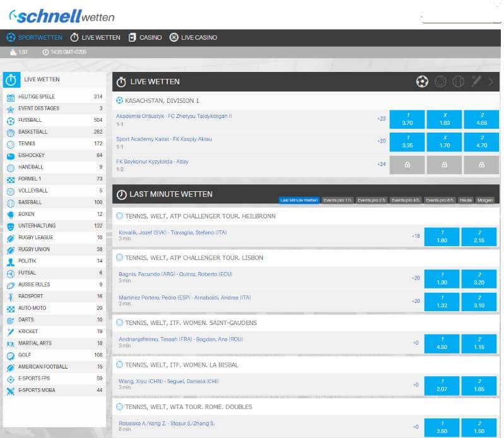Select soccer ball filter in Live Wetten header
Image resolution: width=504 pixels, height=438 pixels.
(422, 81)
